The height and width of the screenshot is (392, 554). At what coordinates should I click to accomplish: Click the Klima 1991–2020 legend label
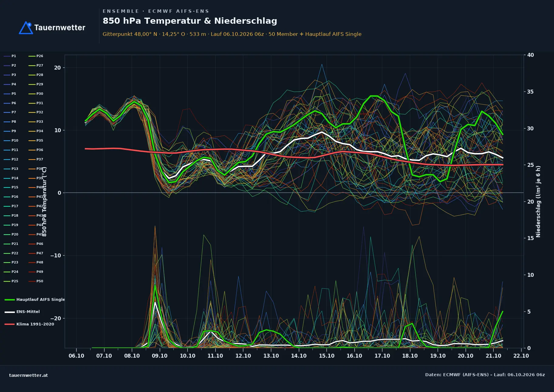(x=35, y=324)
